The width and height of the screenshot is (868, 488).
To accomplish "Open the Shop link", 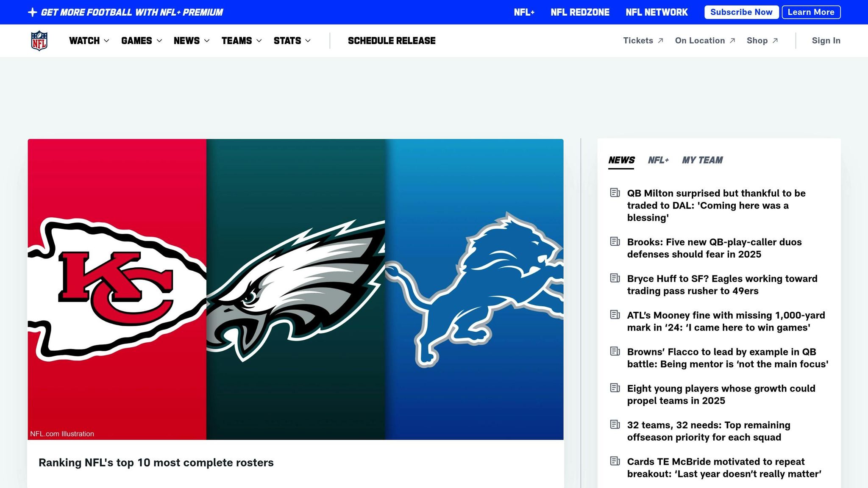I will coord(762,41).
